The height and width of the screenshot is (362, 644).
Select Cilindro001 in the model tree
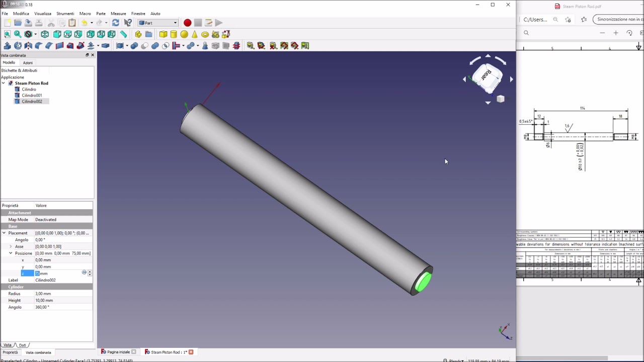tap(32, 96)
